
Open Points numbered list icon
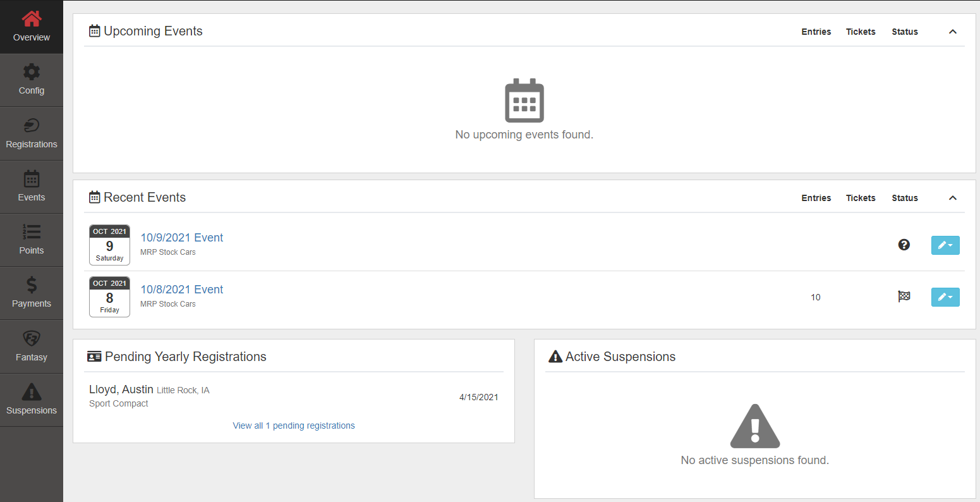[31, 232]
